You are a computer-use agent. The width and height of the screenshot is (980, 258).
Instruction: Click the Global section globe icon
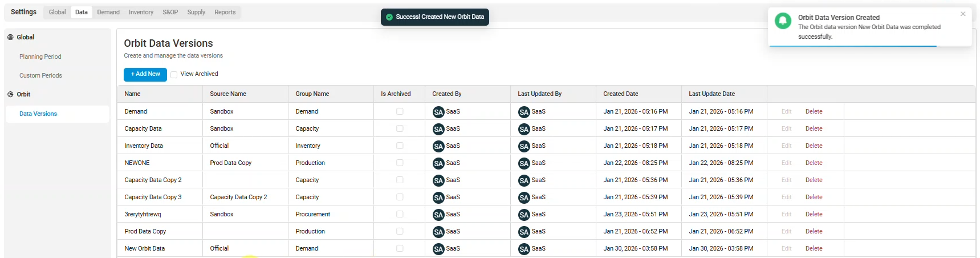point(10,37)
